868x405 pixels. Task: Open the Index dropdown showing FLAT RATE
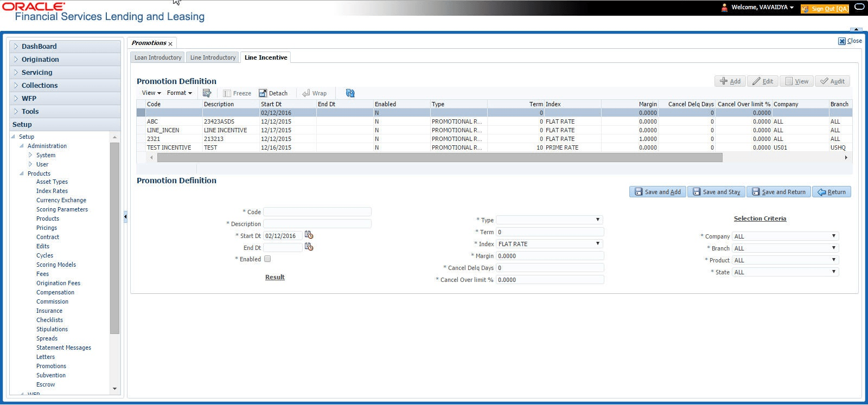(x=550, y=244)
